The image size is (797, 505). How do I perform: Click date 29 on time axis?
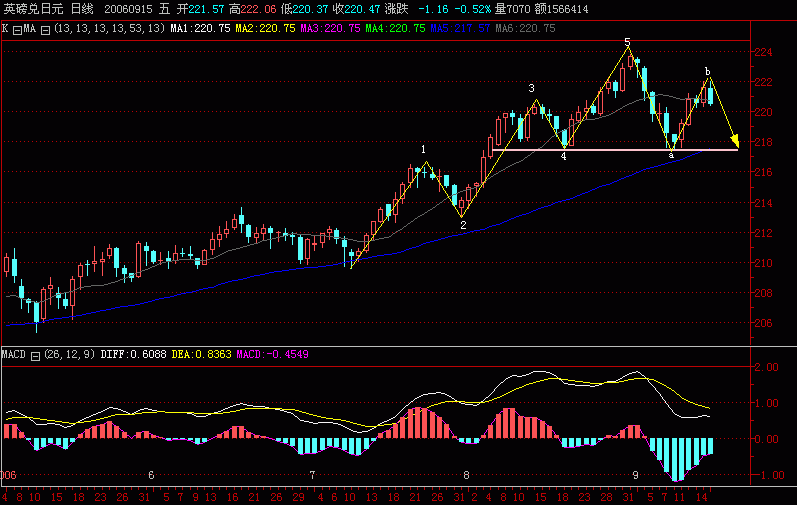coord(298,497)
